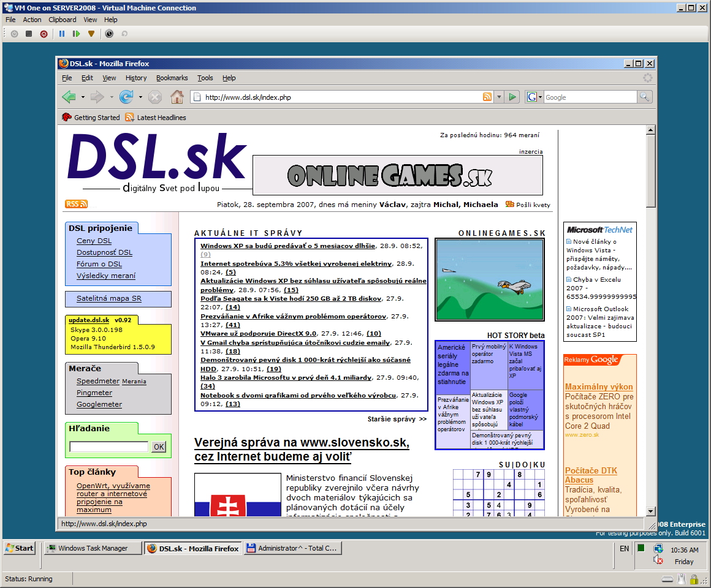This screenshot has height=588, width=711.
Task: Click the black square Turn Off button in VM toolbar
Action: click(x=29, y=34)
